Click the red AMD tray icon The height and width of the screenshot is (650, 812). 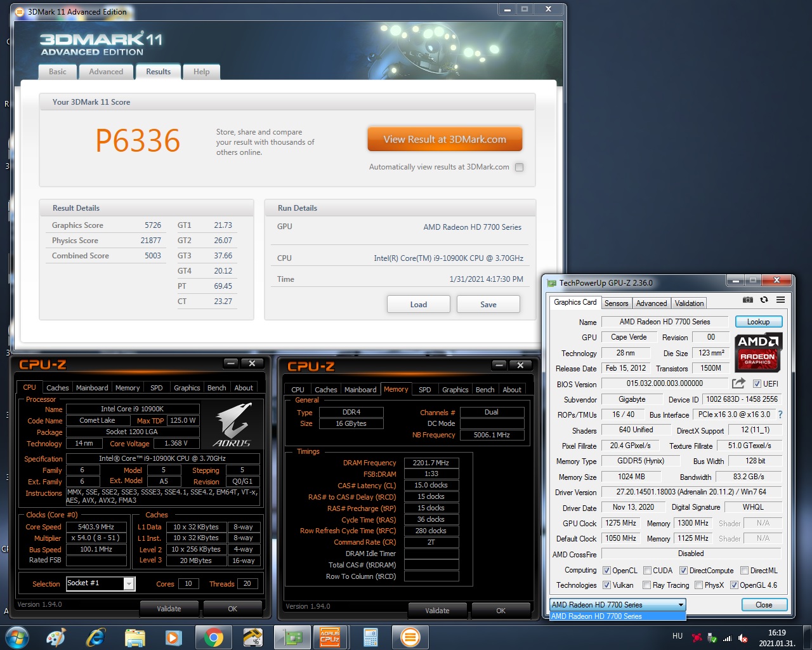click(x=697, y=638)
